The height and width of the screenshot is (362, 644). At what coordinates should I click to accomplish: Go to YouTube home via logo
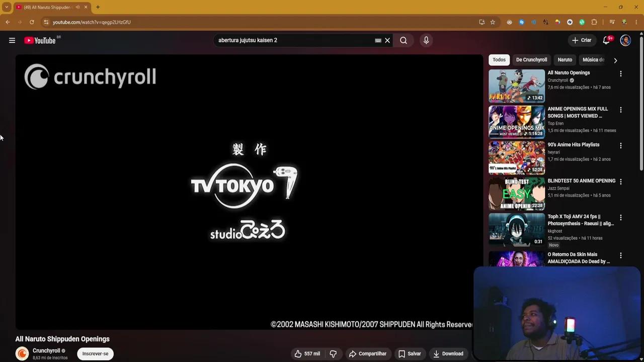pyautogui.click(x=40, y=40)
